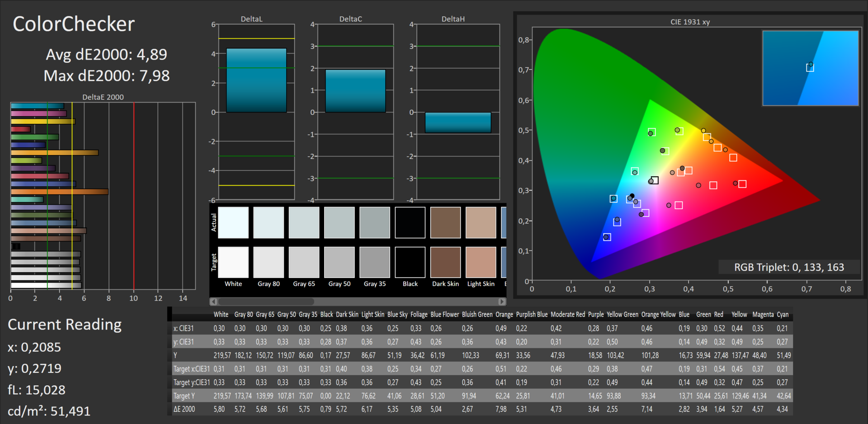Click the blue bar in the DeltaL chart
868x424 pixels.
pos(256,80)
